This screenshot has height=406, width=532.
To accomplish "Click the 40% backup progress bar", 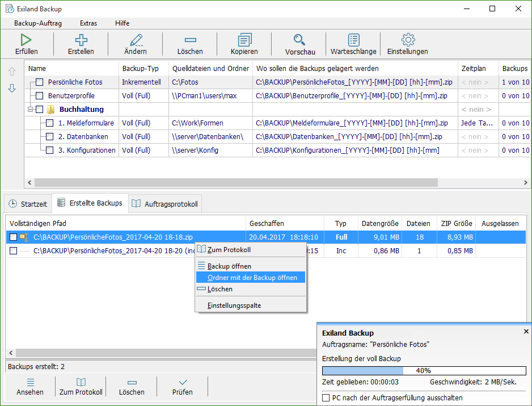I will (424, 370).
